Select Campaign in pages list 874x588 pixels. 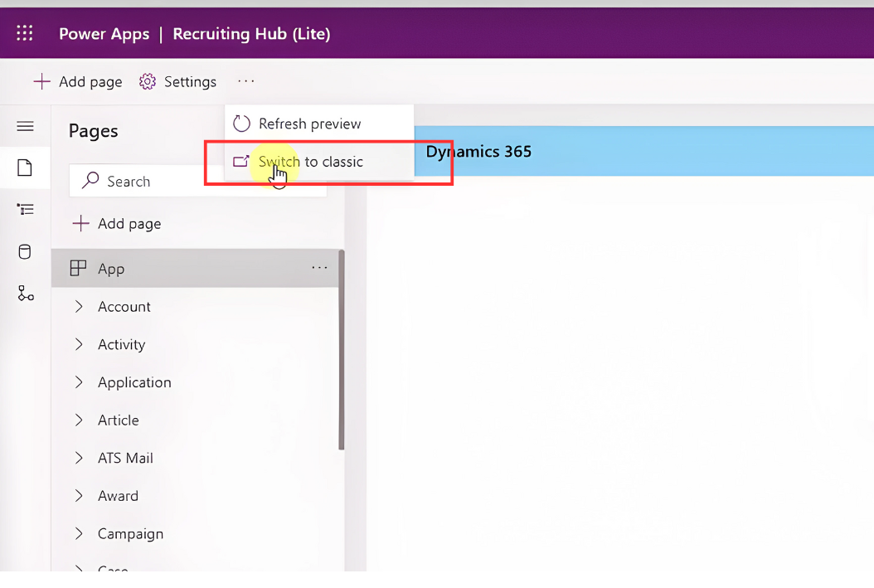point(130,534)
